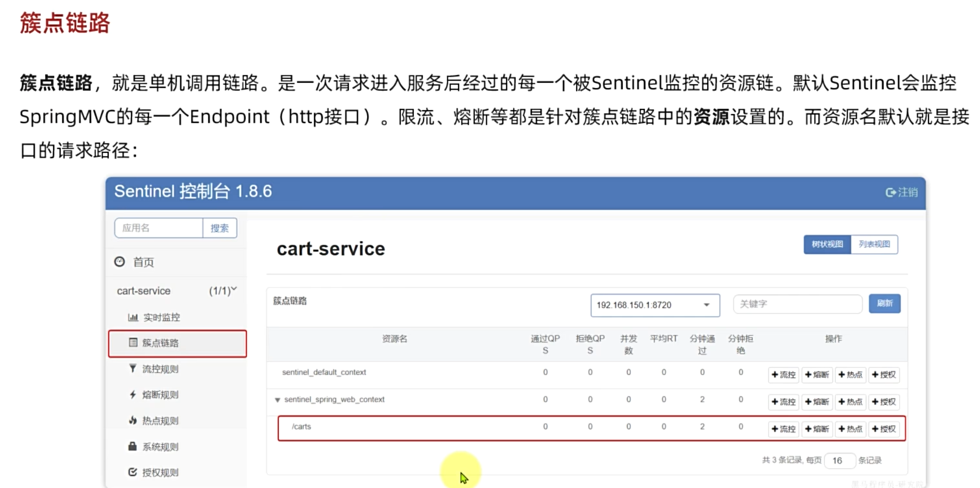Screen dimensions: 980x488
Task: Click the 搜索 button beside app name
Action: pyautogui.click(x=219, y=228)
